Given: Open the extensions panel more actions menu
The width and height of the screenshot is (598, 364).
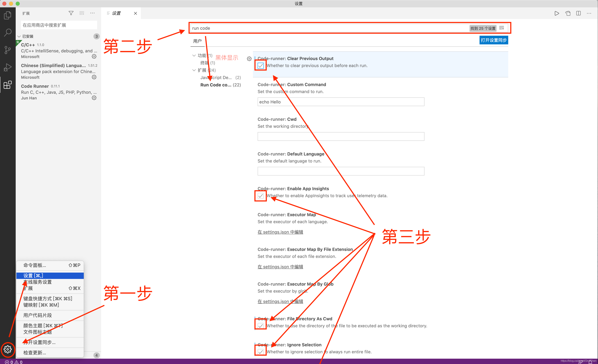Looking at the screenshot, I should pyautogui.click(x=92, y=13).
